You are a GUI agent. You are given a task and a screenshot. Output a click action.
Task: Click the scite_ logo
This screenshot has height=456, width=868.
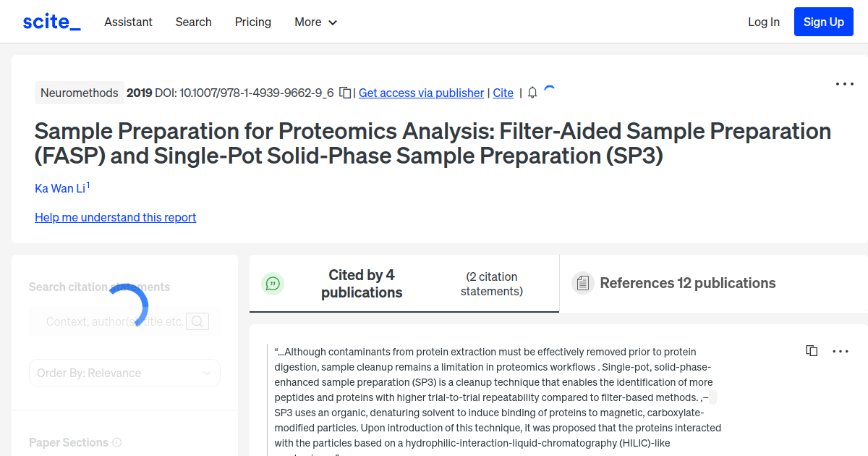pyautogui.click(x=51, y=21)
